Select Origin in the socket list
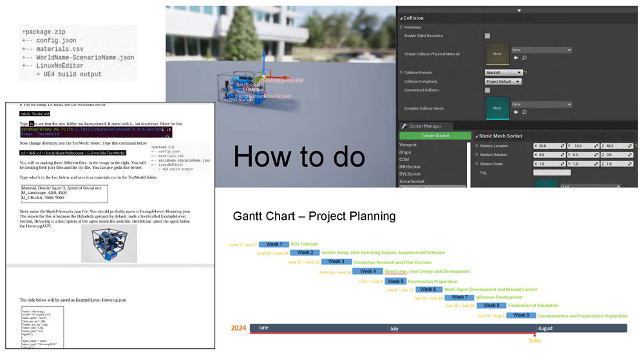Viewport: 644px width, 363px height. click(x=405, y=152)
